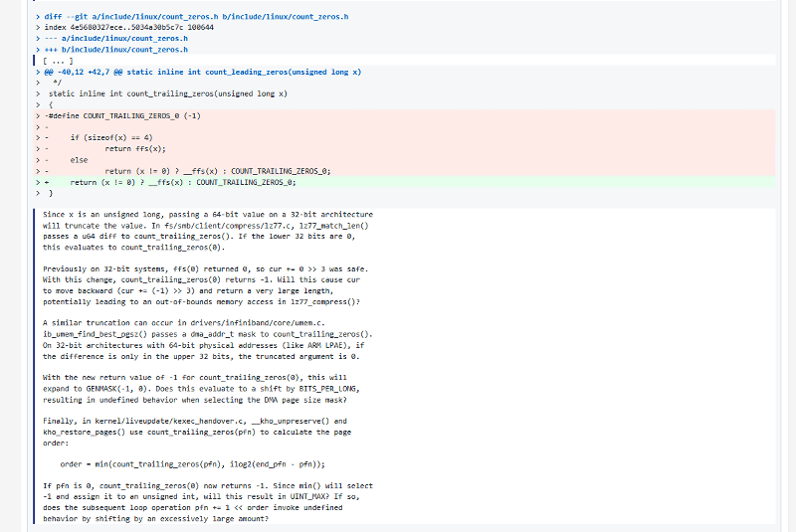Click the removed "if (sizeof(x) == 4)" line
The height and width of the screenshot is (532, 796).
[110, 137]
